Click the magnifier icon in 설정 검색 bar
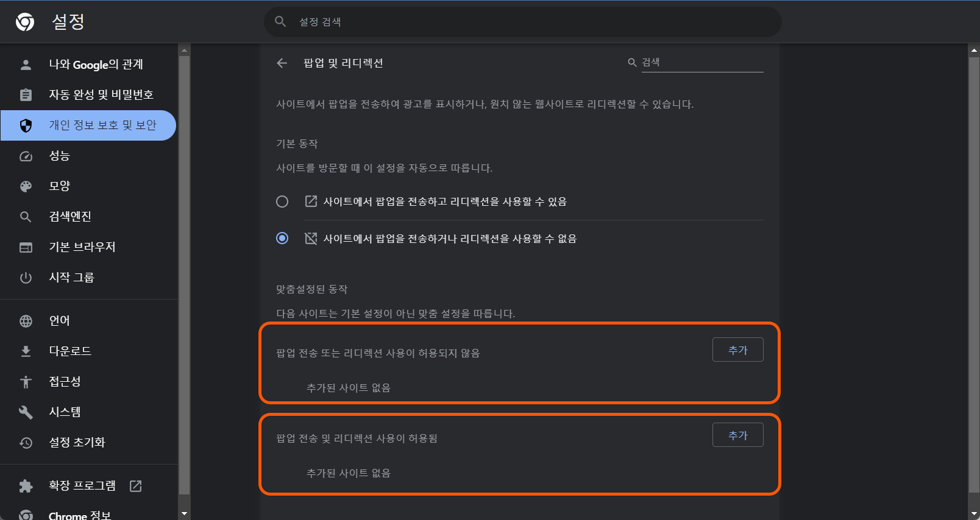 (x=280, y=21)
